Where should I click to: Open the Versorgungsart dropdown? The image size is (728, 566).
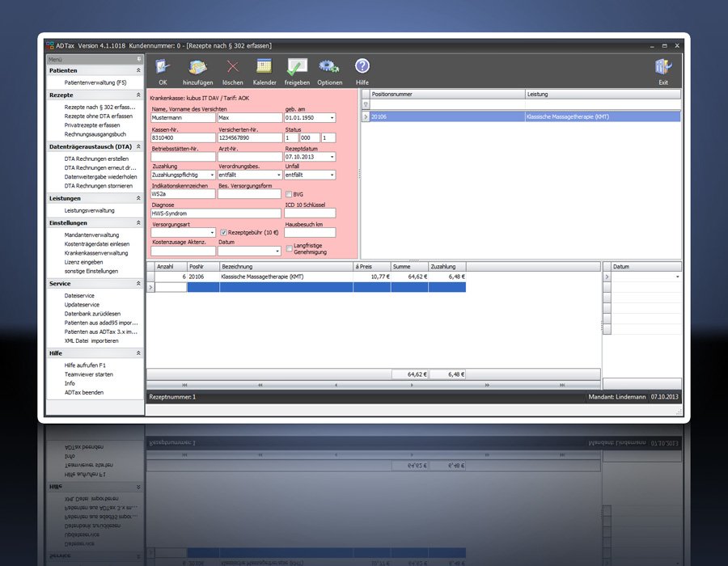pos(212,232)
